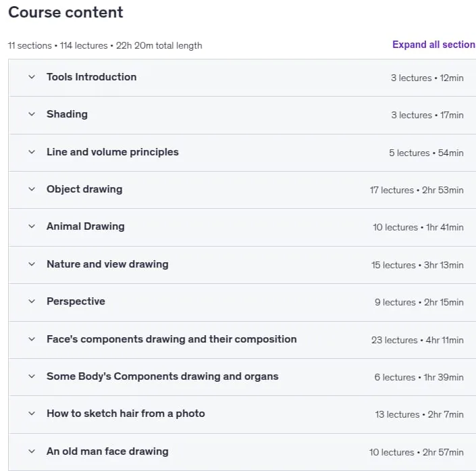Image resolution: width=476 pixels, height=471 pixels.
Task: Expand An old man face drawing chevron
Action: coord(32,451)
